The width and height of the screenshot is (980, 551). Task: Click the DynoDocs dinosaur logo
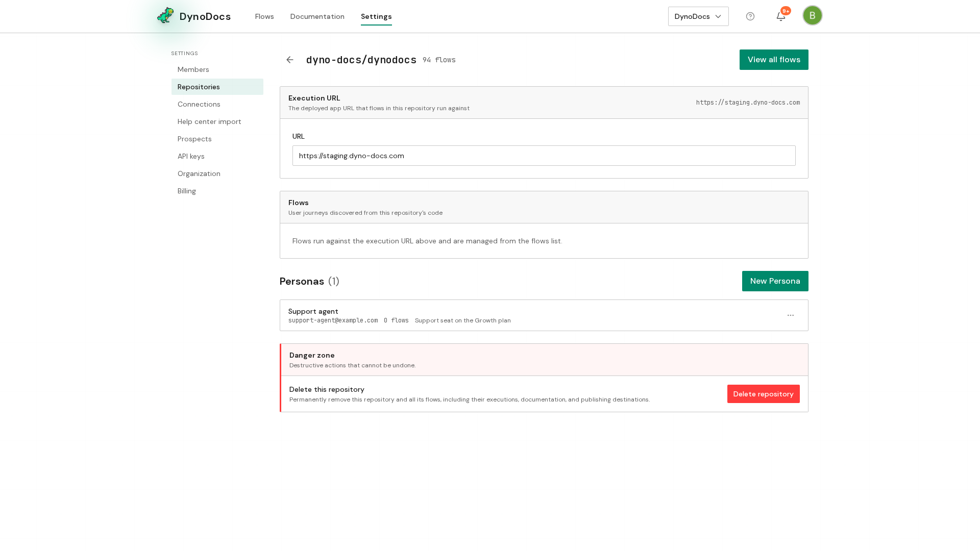pyautogui.click(x=165, y=16)
